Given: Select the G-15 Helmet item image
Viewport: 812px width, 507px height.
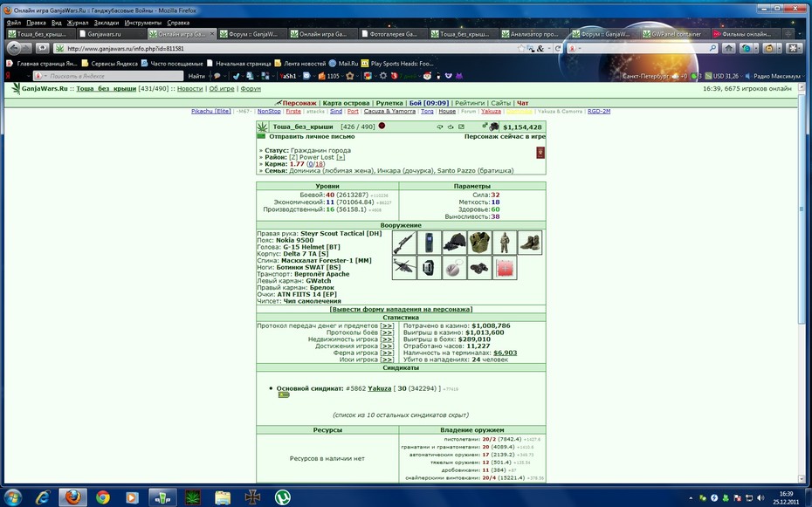Looking at the screenshot, I should pos(454,243).
